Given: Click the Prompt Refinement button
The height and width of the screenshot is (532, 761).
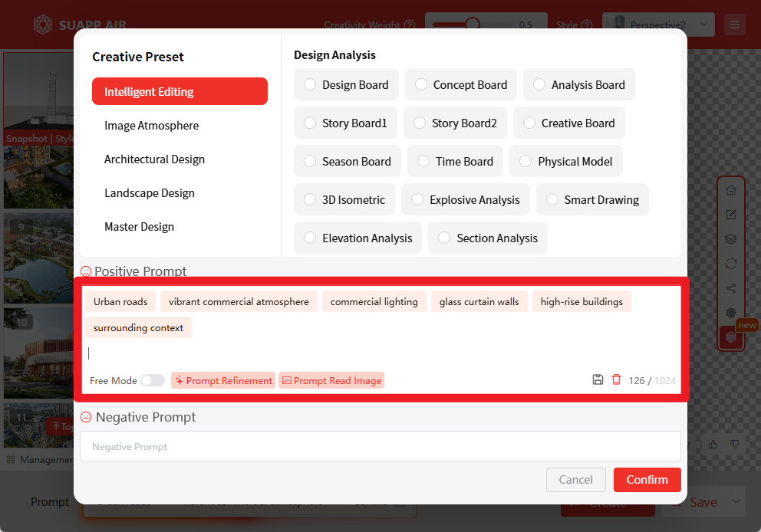Looking at the screenshot, I should coord(223,380).
